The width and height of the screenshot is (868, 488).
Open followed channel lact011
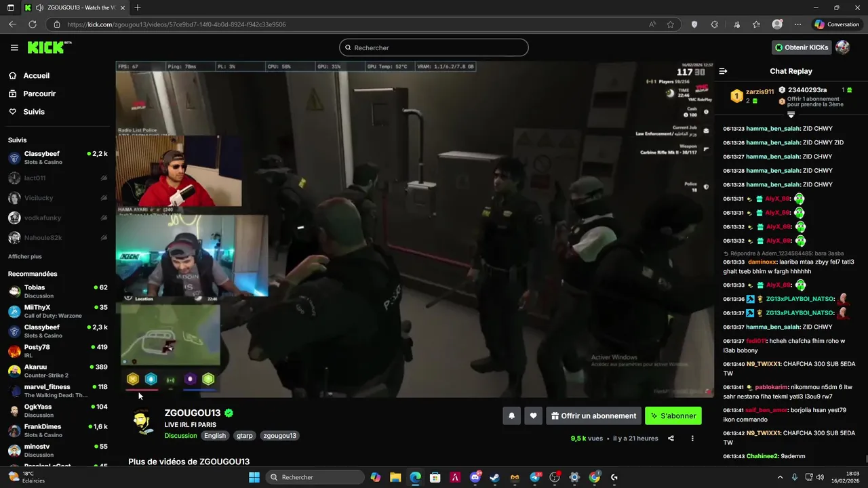58,178
